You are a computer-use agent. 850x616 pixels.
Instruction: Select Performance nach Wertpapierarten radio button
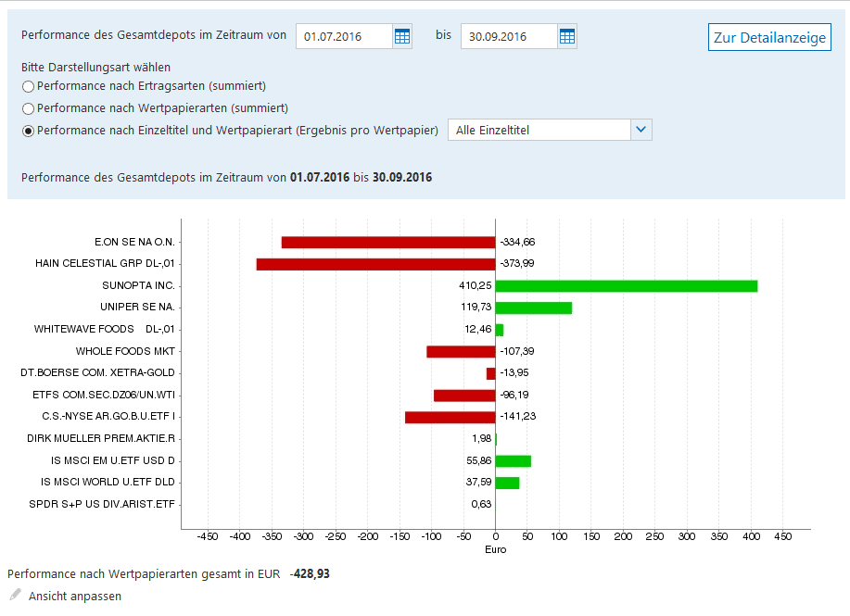click(x=28, y=108)
